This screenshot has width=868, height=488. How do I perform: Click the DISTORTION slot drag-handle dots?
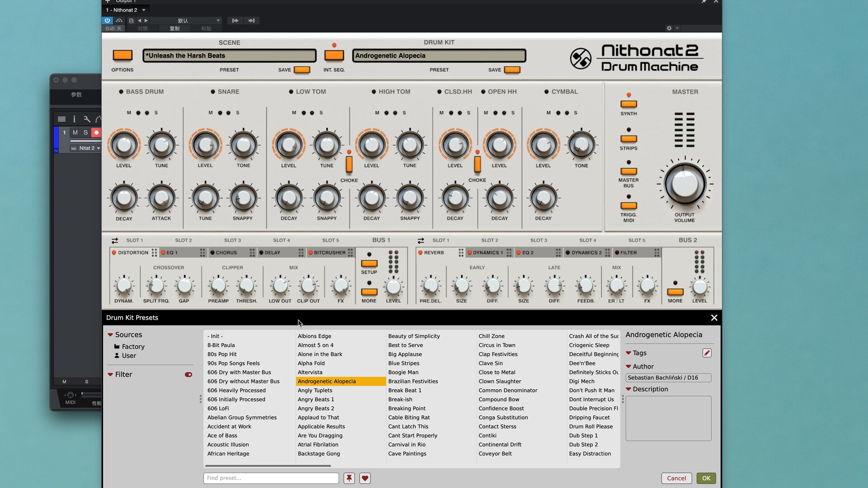point(155,253)
